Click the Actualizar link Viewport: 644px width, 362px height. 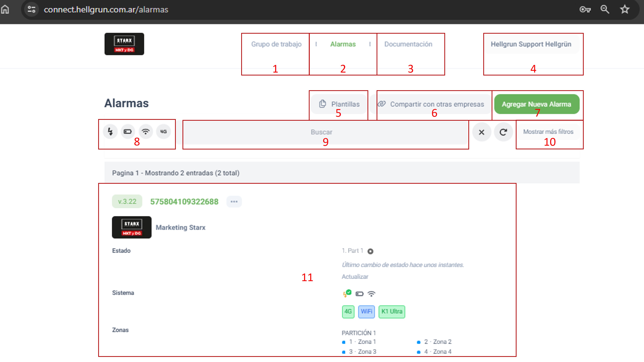coord(355,277)
